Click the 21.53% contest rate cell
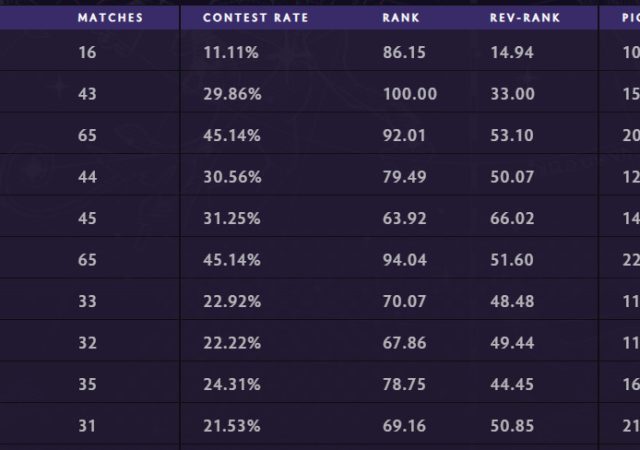Screen dimensions: 640x450 [232, 426]
